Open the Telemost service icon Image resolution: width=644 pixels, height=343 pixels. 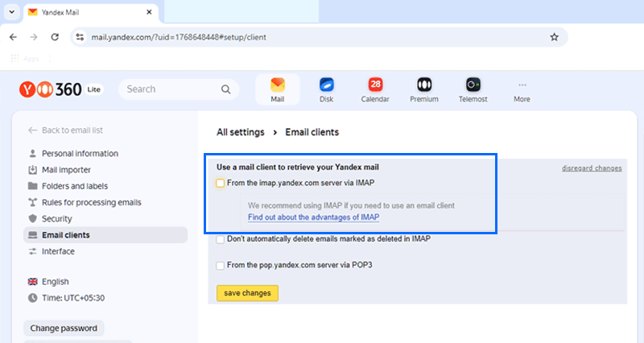473,89
